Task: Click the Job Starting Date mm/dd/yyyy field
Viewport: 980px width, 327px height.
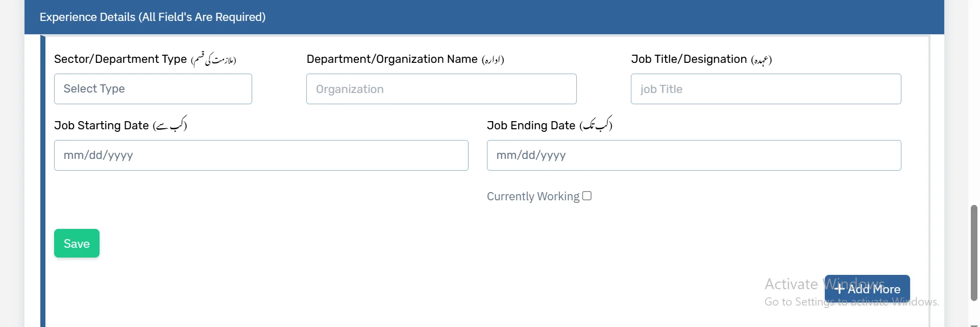Action: [260, 155]
